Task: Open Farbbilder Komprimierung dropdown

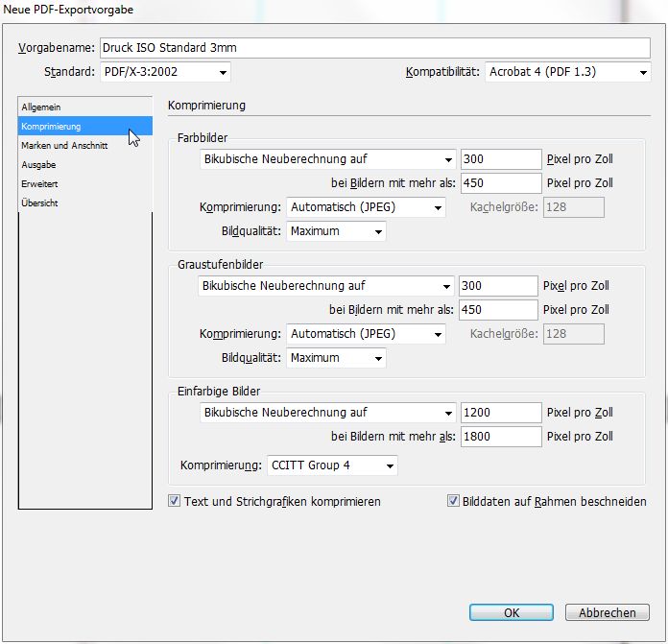Action: tap(365, 207)
